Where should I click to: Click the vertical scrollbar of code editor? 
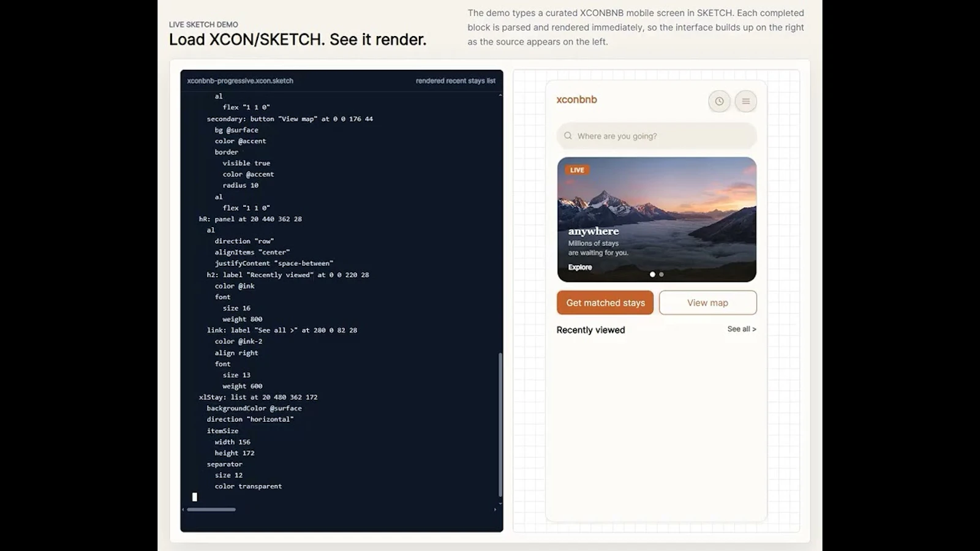(x=500, y=424)
